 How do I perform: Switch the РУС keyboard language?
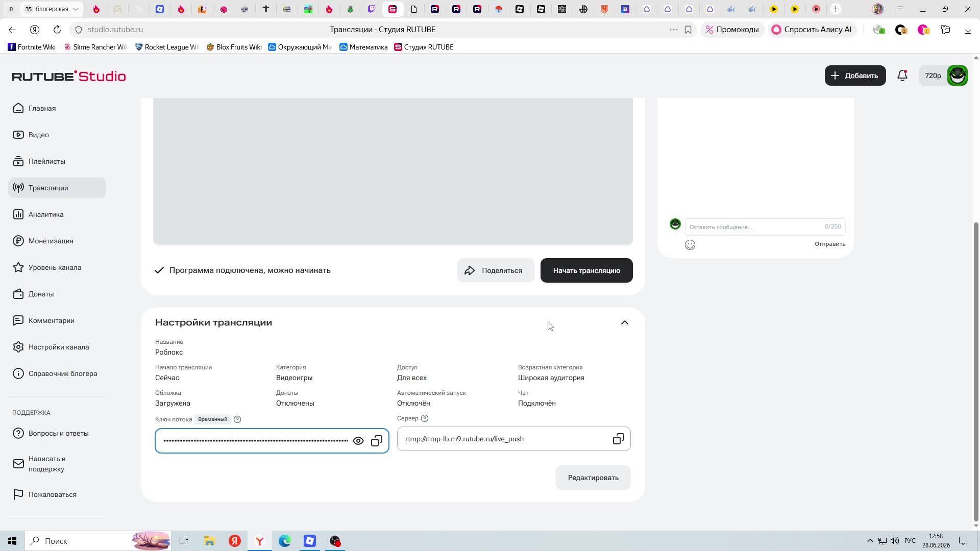point(910,541)
